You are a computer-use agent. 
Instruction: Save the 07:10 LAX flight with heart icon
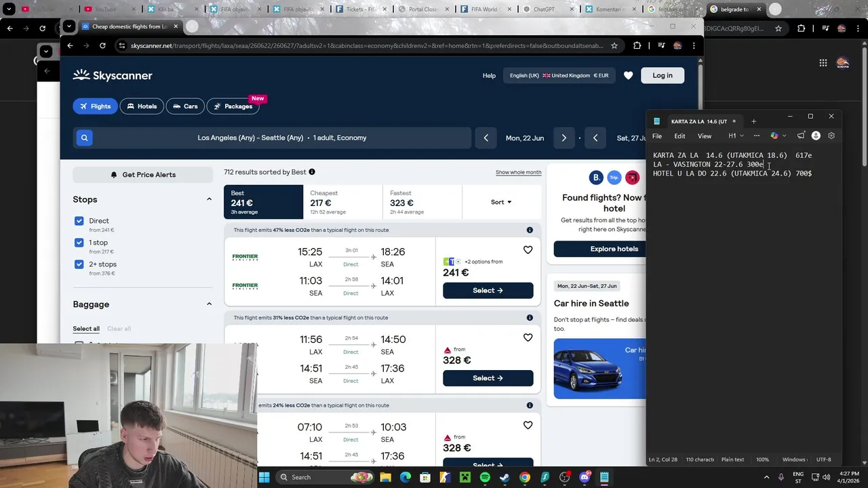click(528, 425)
